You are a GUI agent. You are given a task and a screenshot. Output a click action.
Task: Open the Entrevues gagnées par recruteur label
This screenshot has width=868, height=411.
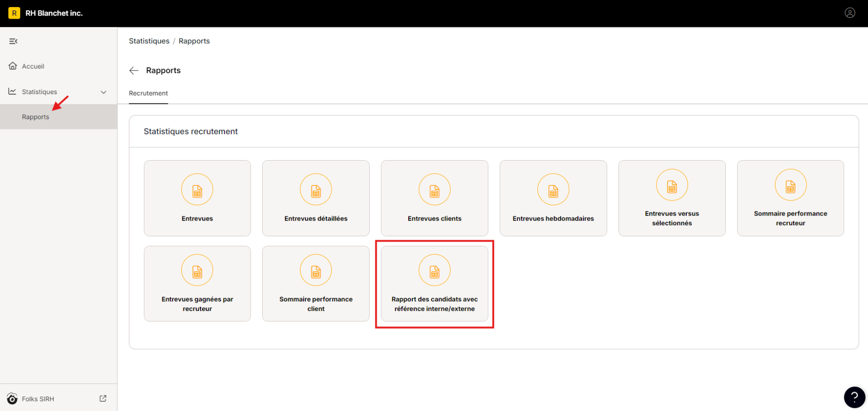coord(197,304)
